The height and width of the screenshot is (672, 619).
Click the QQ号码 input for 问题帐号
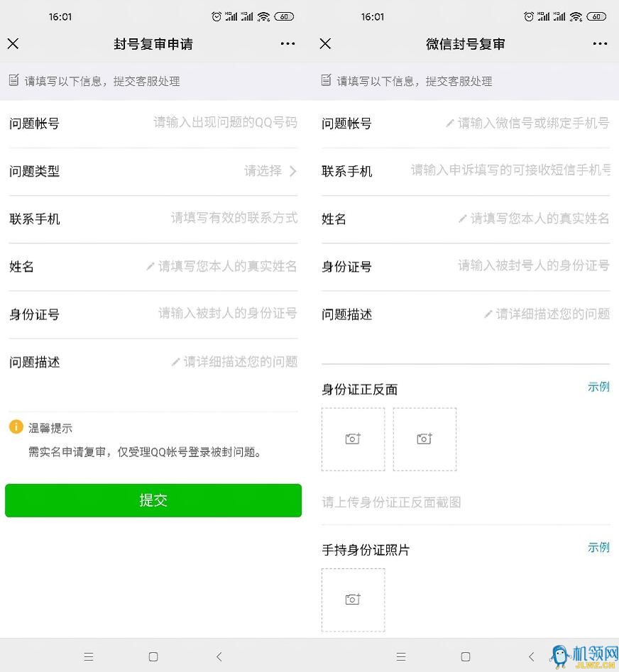pyautogui.click(x=226, y=123)
